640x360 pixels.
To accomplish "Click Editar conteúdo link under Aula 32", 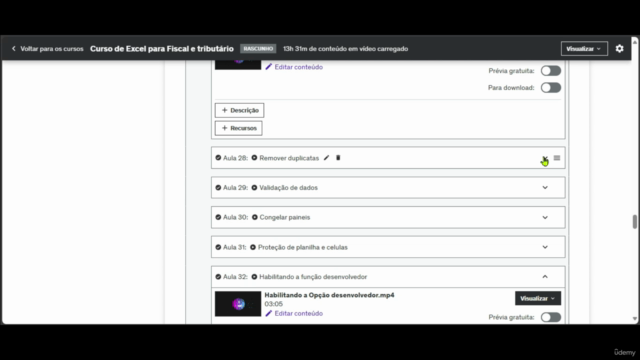I will pos(298,313).
